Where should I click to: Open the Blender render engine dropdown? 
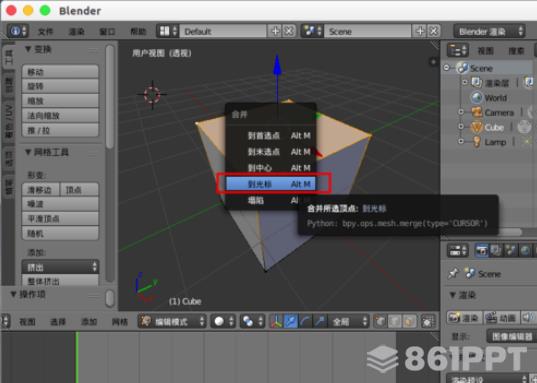(490, 32)
